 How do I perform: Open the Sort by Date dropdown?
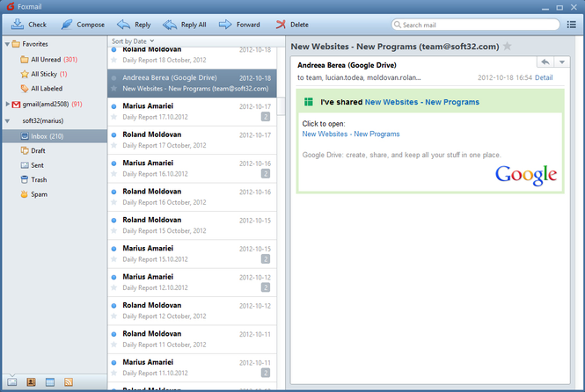[x=133, y=41]
